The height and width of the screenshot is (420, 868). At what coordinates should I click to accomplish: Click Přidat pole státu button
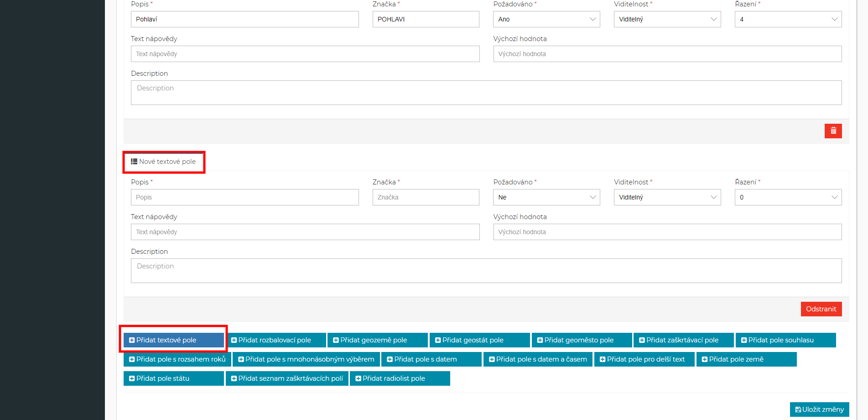click(174, 378)
